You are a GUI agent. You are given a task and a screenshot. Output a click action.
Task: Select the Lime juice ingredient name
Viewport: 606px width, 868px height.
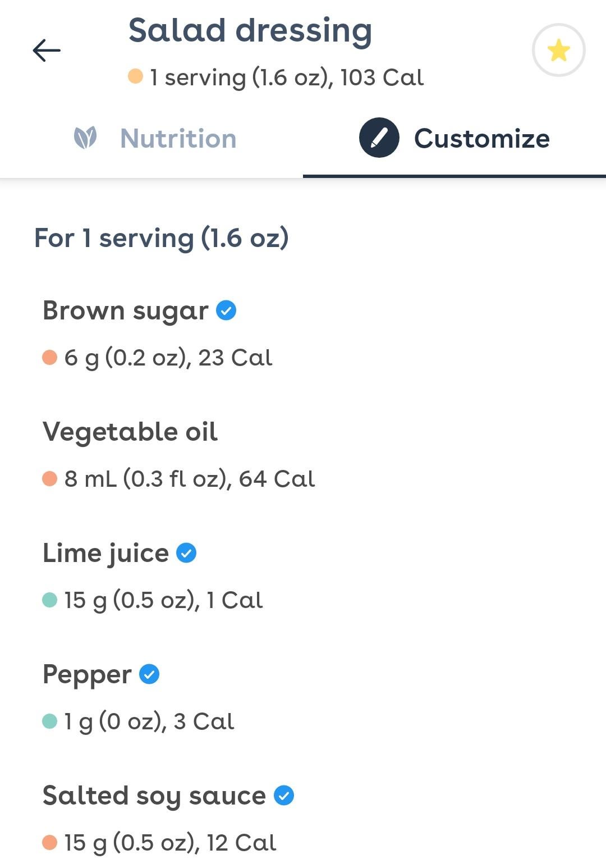(x=105, y=553)
